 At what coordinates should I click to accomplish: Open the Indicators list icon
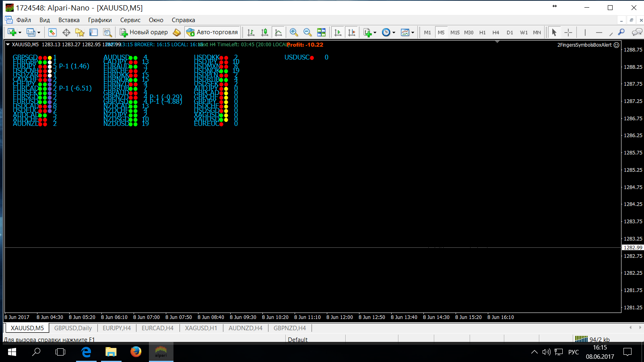[367, 32]
